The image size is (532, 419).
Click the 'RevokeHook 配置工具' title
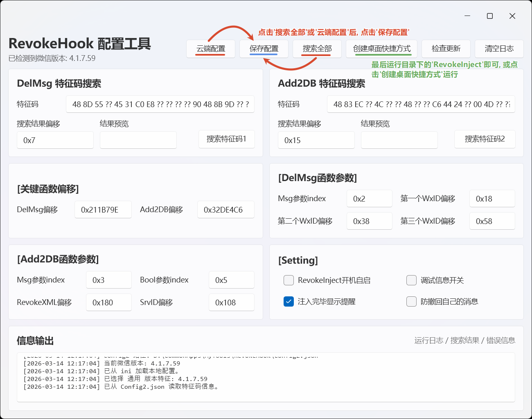(80, 43)
